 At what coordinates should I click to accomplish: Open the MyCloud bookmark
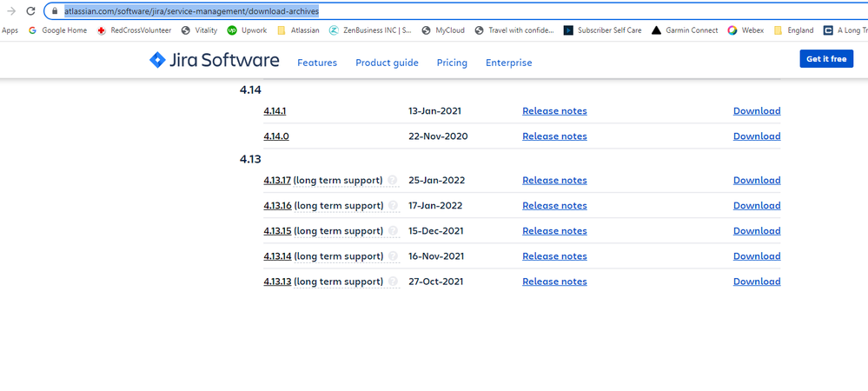click(443, 30)
